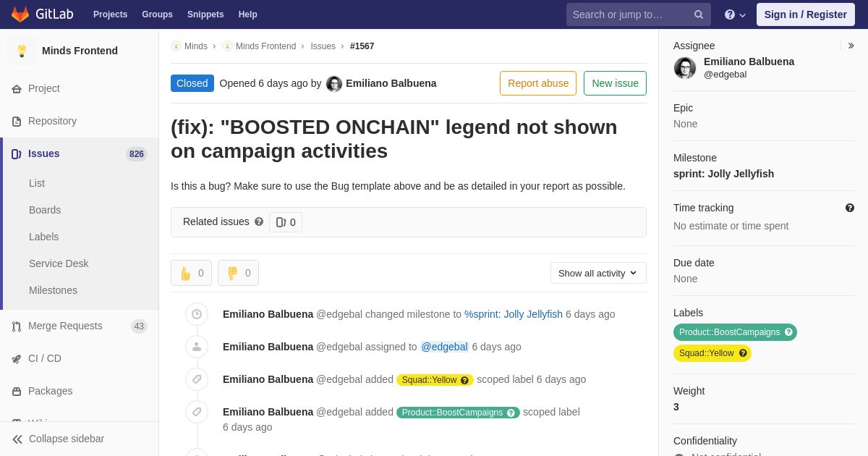Click the Minds breadcrumb avatar icon
The image size is (868, 456).
pos(176,46)
